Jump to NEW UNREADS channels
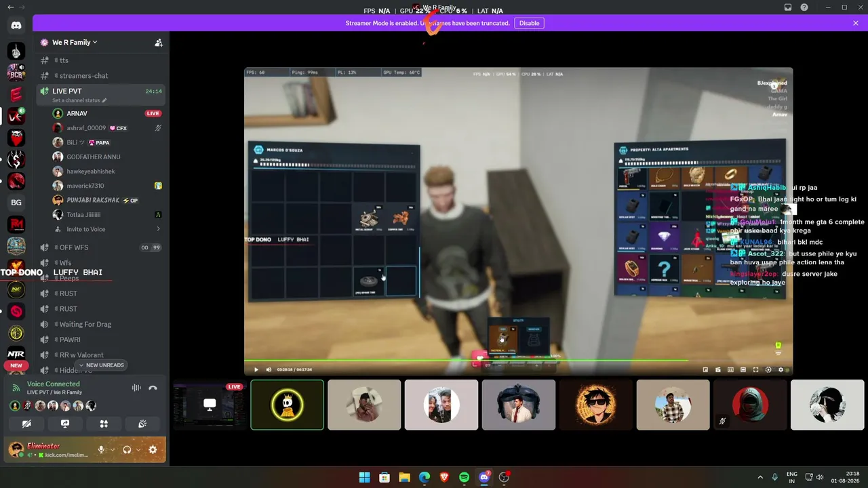This screenshot has height=488, width=868. 102,365
